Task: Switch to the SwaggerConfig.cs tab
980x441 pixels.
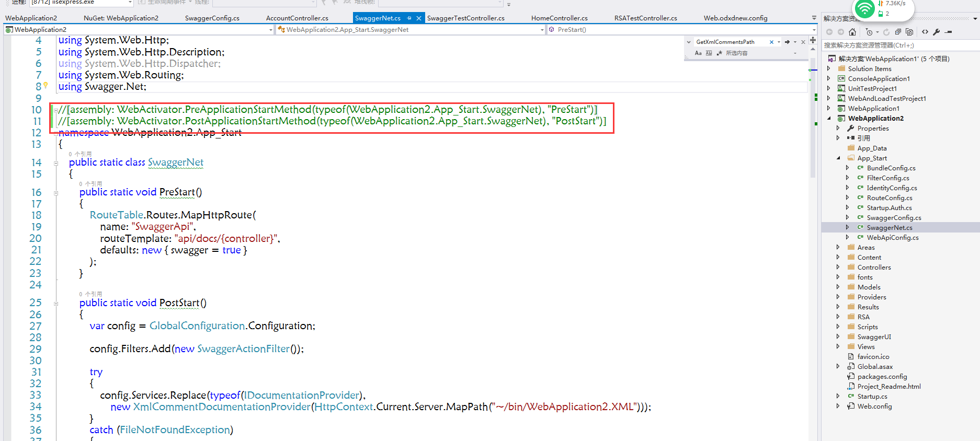Action: click(x=212, y=18)
